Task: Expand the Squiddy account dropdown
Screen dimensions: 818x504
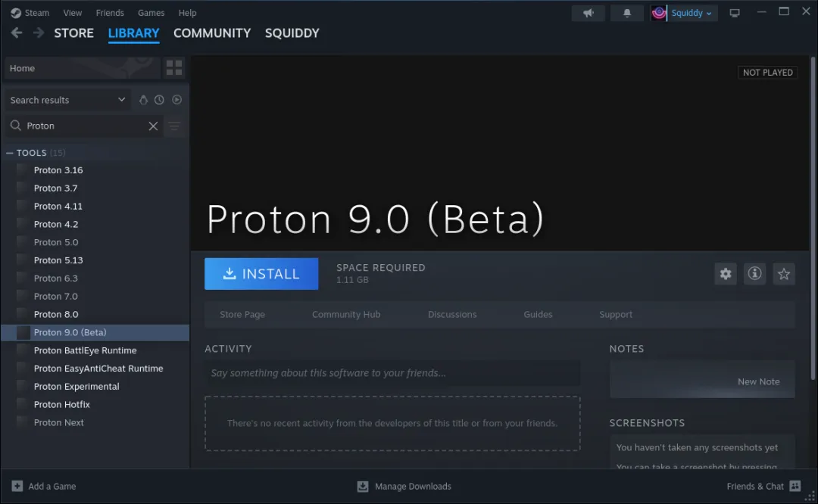Action: (x=692, y=13)
